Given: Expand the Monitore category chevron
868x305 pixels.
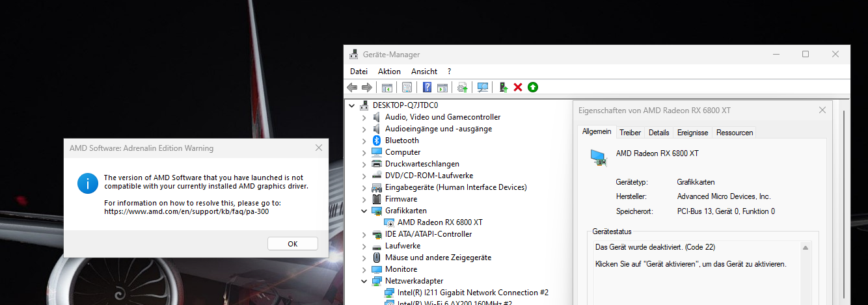Looking at the screenshot, I should click(x=364, y=269).
